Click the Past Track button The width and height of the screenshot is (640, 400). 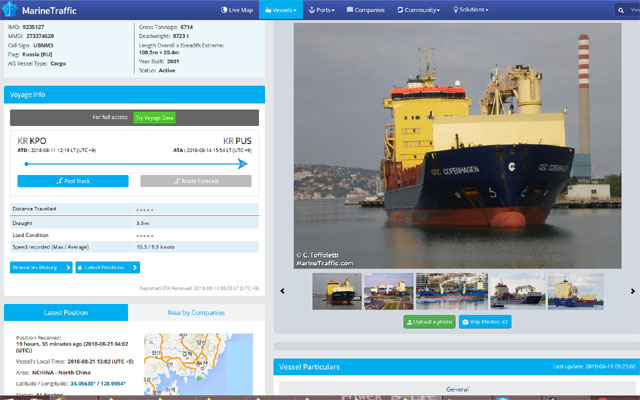72,181
